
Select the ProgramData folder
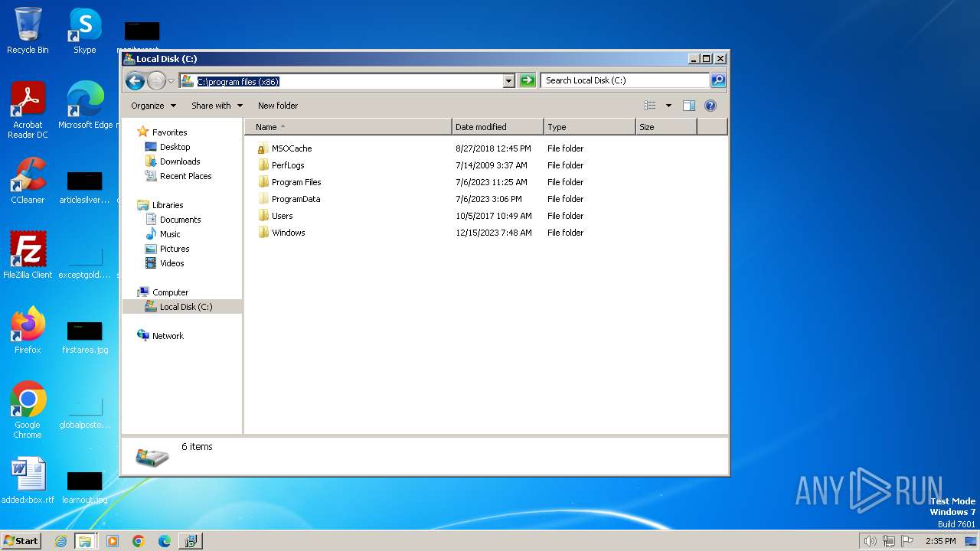click(296, 199)
